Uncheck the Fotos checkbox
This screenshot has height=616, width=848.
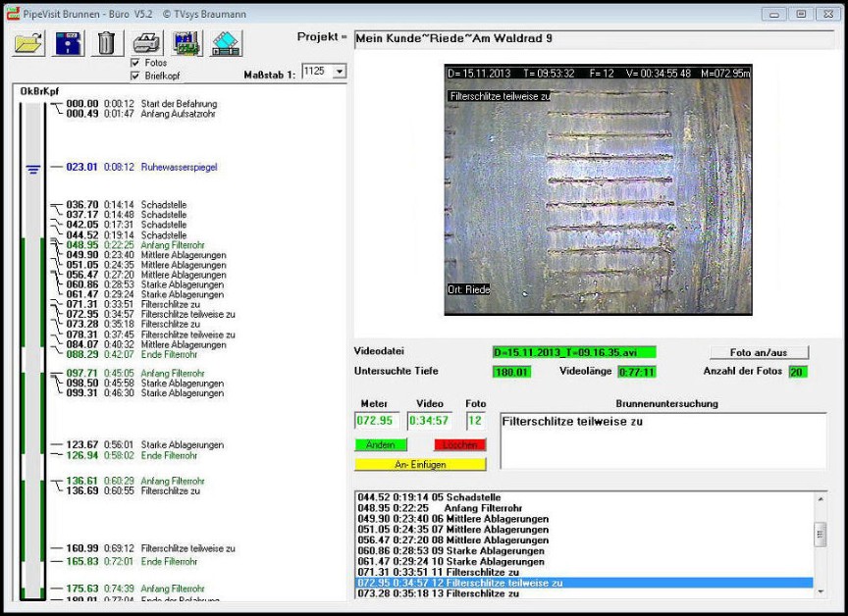[x=135, y=63]
